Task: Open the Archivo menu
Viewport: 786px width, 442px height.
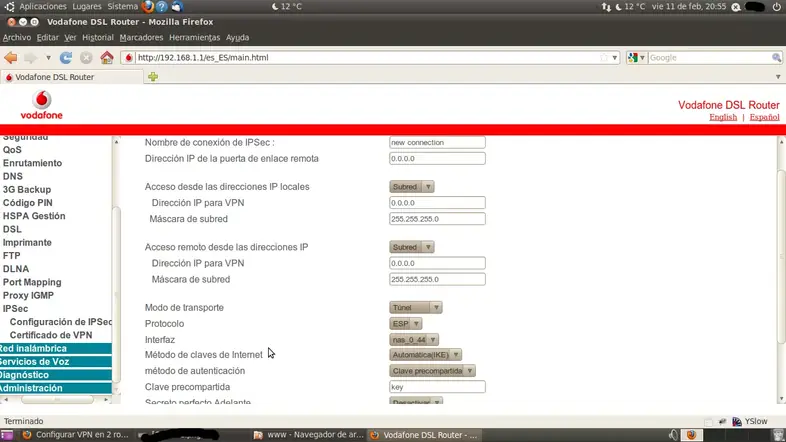Action: [17, 38]
